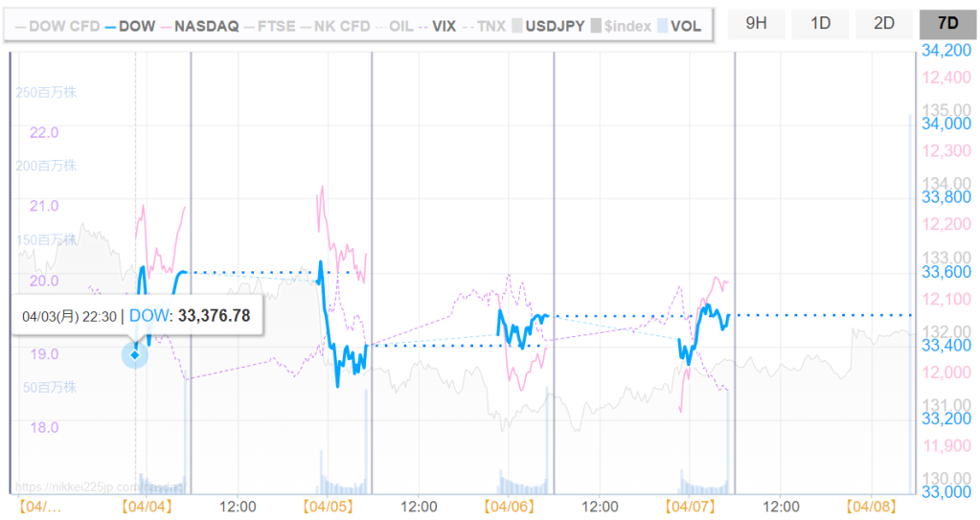Click the DOW tooltip showing 33,376.78
980x520 pixels.
point(136,315)
